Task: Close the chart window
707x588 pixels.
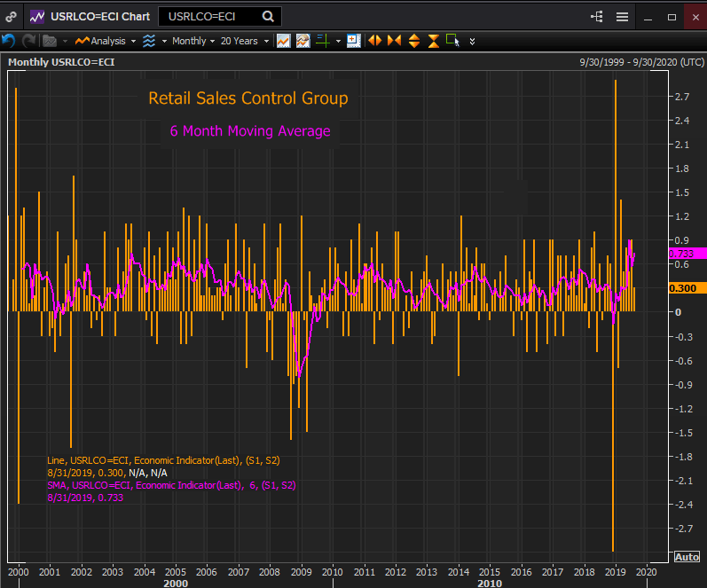Action: (695, 17)
